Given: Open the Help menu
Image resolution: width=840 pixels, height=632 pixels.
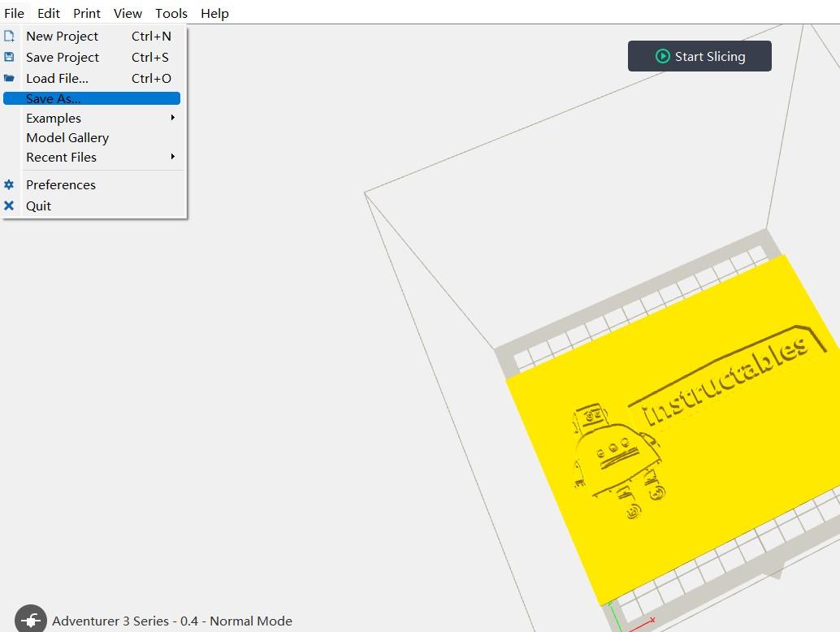Looking at the screenshot, I should (214, 13).
